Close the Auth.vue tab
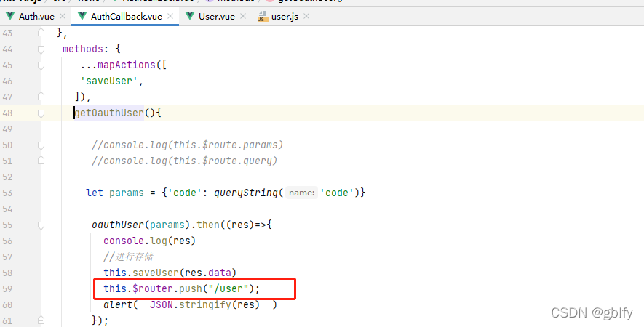This screenshot has height=327, width=644. click(63, 17)
